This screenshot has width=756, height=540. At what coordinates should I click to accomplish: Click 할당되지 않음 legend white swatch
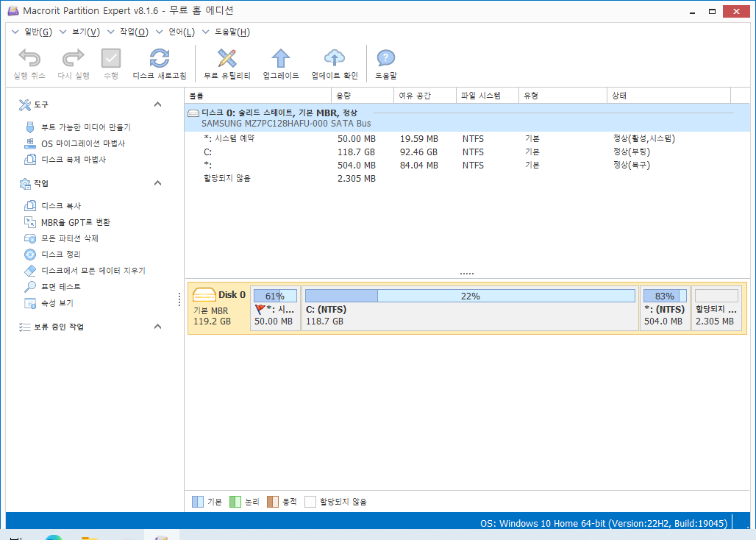[x=310, y=502]
